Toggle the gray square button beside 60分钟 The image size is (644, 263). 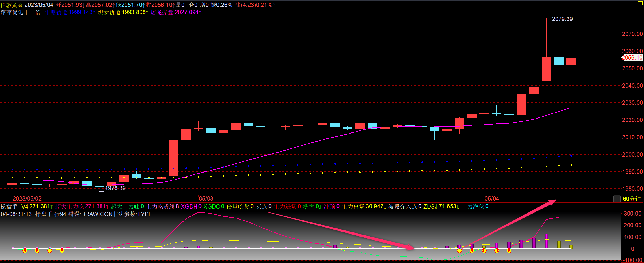pos(617,199)
